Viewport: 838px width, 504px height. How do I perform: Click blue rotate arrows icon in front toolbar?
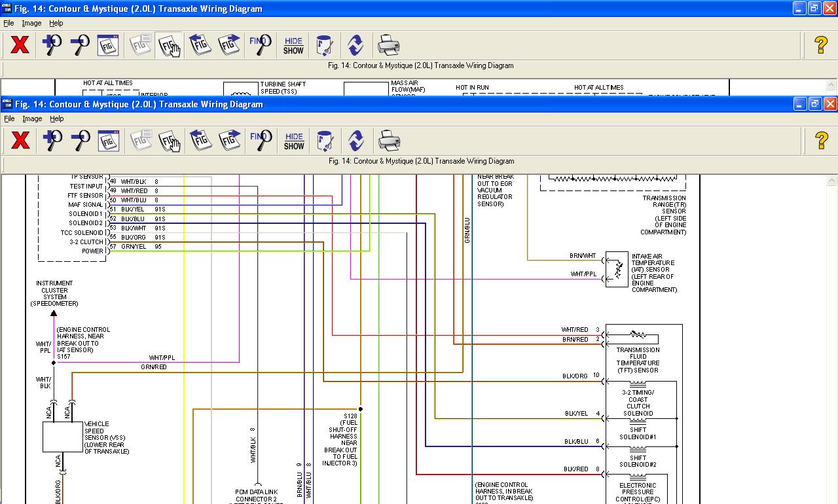click(355, 141)
